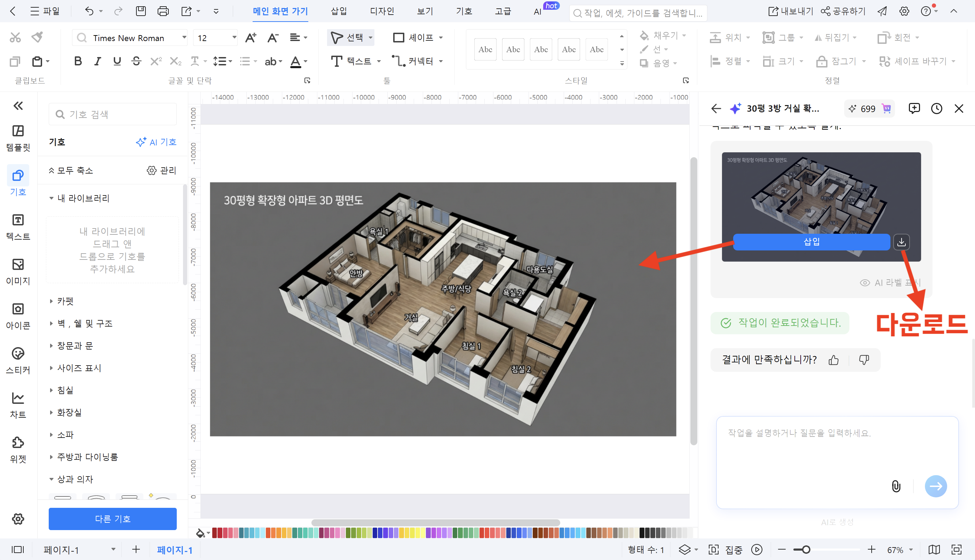The width and height of the screenshot is (975, 560).
Task: Click the 다른 기호 button
Action: (112, 519)
